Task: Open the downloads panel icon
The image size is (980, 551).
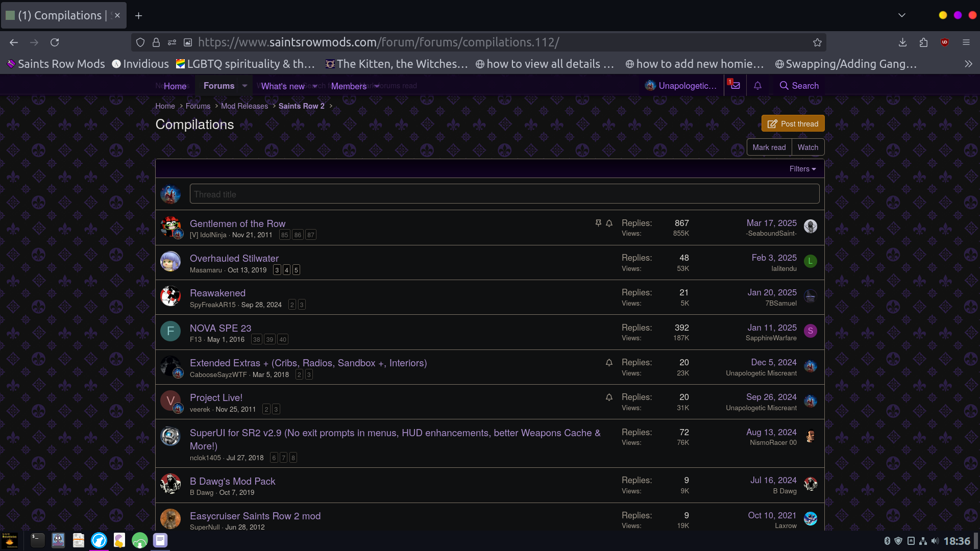Action: pos(902,42)
